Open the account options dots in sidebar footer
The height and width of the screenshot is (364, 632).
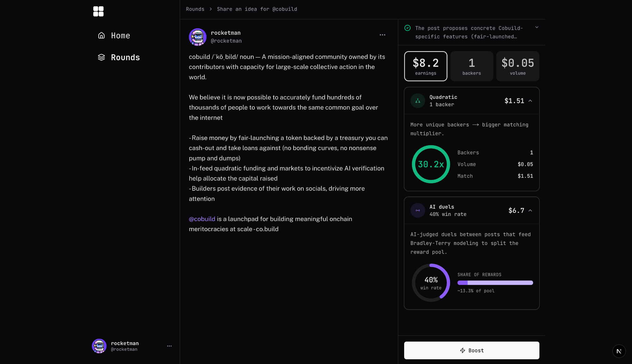pyautogui.click(x=169, y=346)
